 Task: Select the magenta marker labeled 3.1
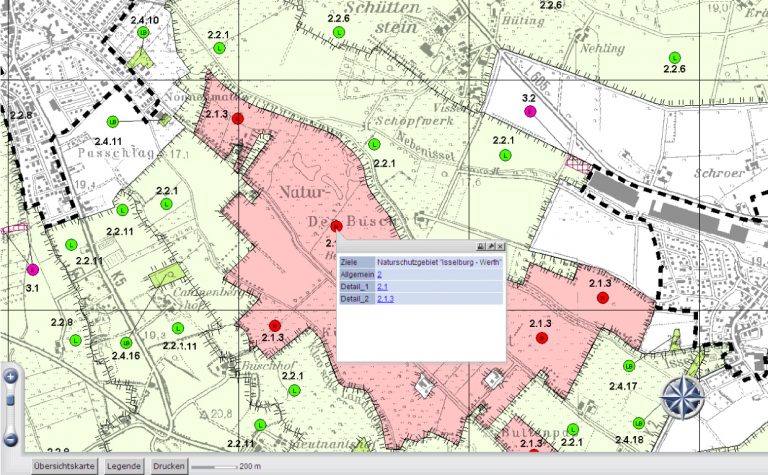pyautogui.click(x=32, y=269)
